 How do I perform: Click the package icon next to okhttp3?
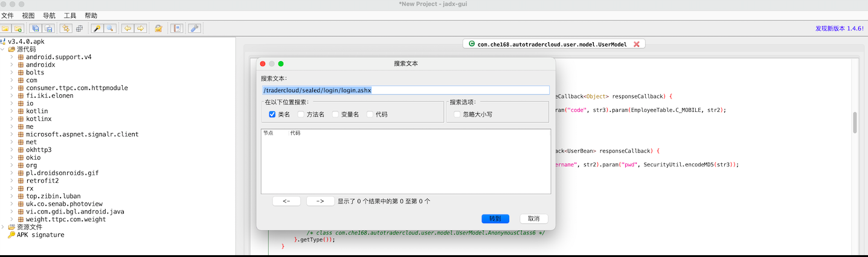(x=21, y=149)
